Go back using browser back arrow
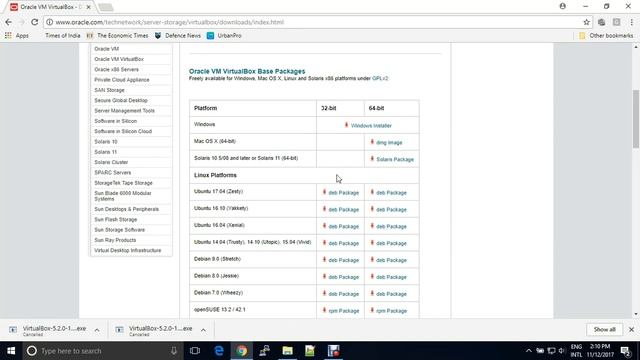The height and width of the screenshot is (360, 640). pyautogui.click(x=9, y=22)
